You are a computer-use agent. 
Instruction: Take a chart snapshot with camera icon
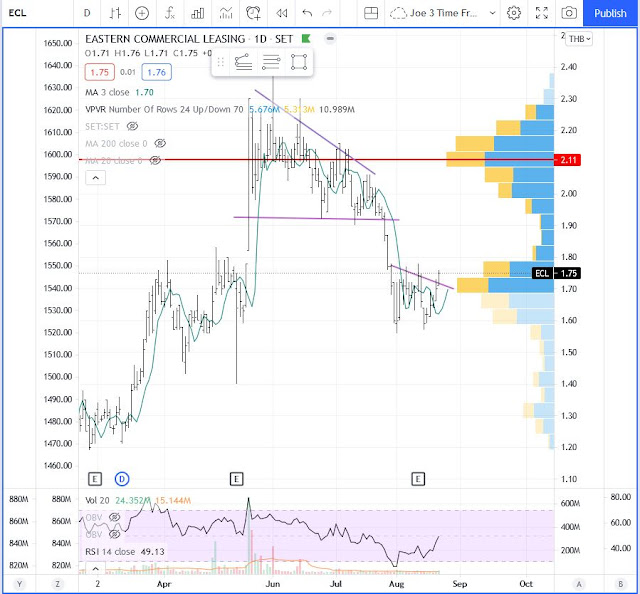(x=569, y=13)
